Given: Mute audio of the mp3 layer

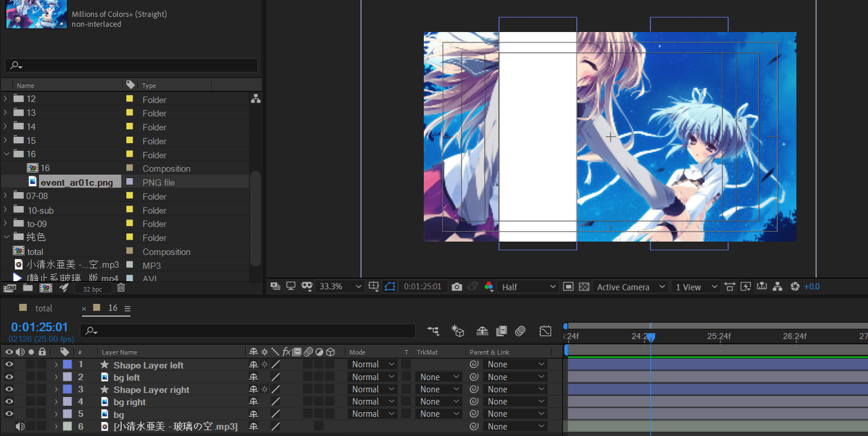Looking at the screenshot, I should click(20, 427).
